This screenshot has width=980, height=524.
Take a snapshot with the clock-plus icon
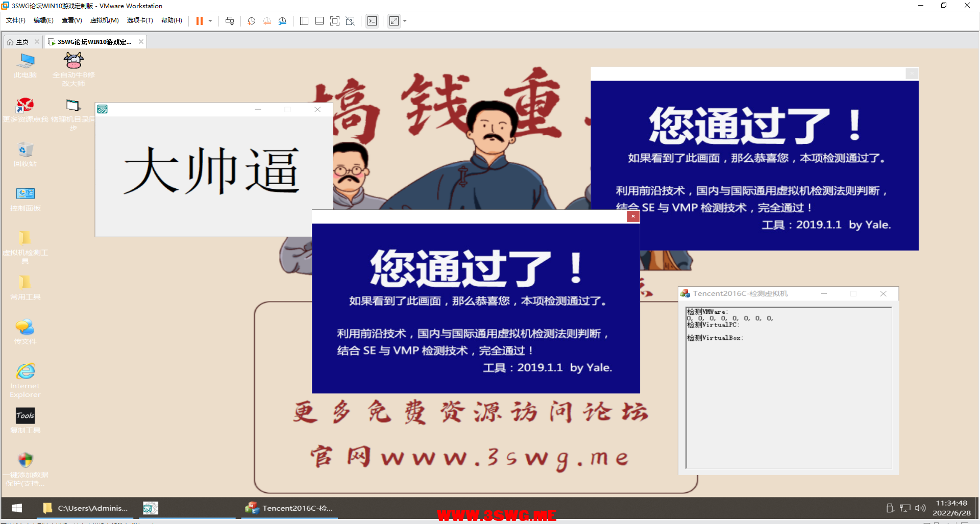251,21
